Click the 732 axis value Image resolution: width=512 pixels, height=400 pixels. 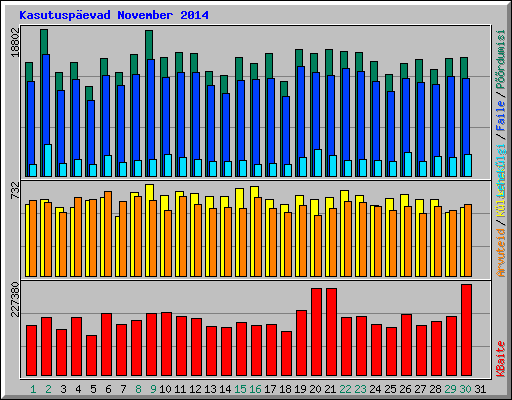tap(15, 190)
